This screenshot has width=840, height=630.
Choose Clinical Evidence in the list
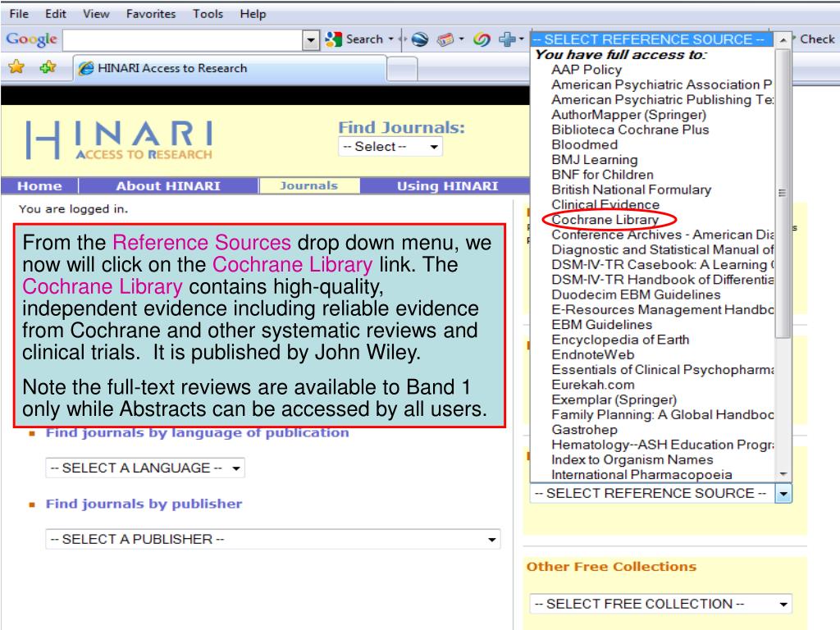(605, 204)
